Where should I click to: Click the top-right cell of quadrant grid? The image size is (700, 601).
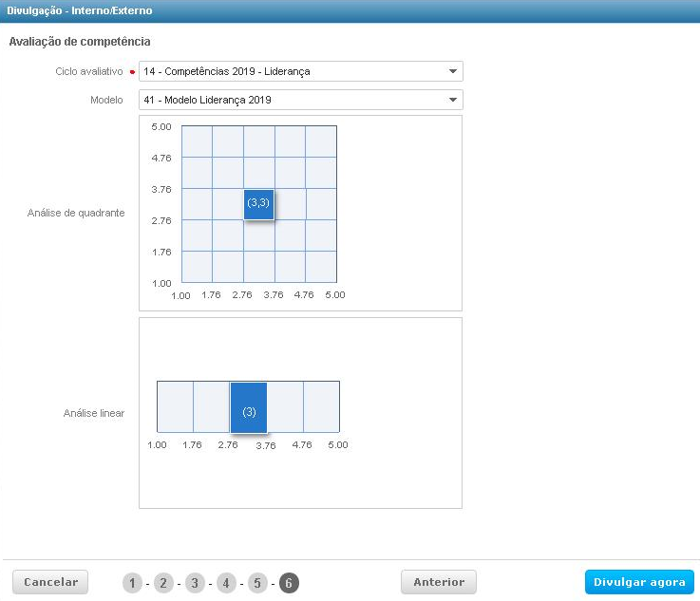coord(321,141)
